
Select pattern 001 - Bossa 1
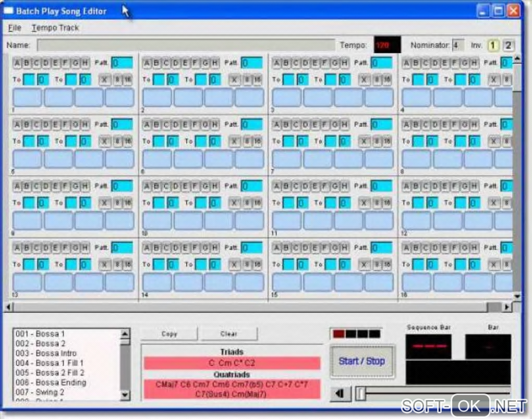point(40,334)
